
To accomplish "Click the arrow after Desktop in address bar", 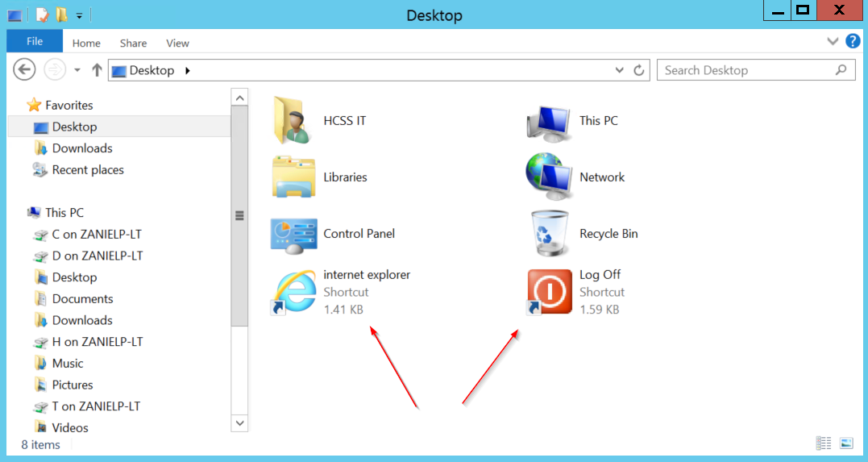I will pos(188,70).
